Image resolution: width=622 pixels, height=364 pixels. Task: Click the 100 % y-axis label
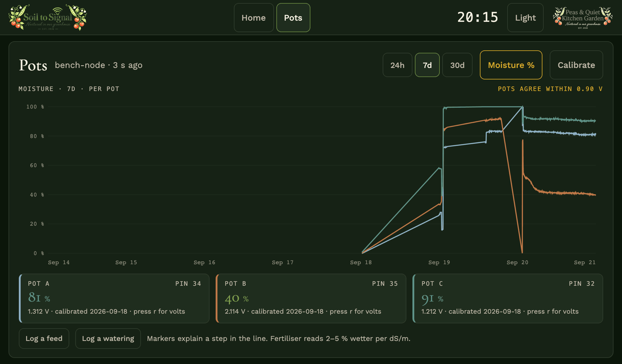pos(35,107)
